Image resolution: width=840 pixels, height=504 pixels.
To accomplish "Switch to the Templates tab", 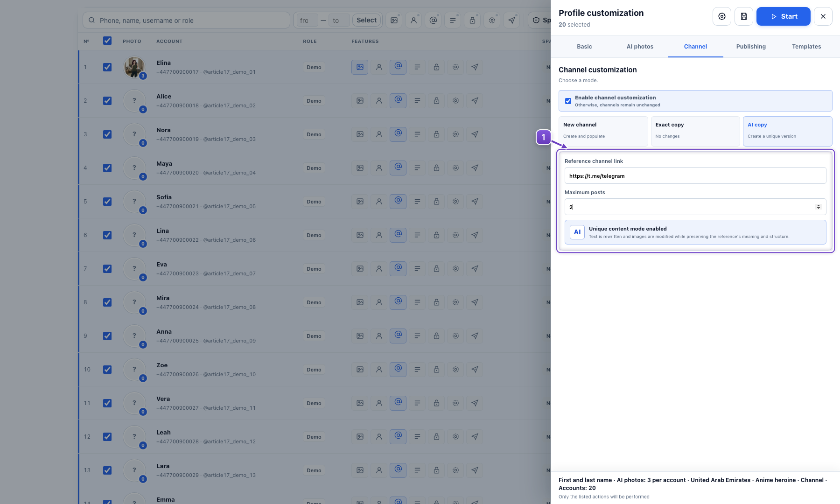I will pyautogui.click(x=806, y=47).
